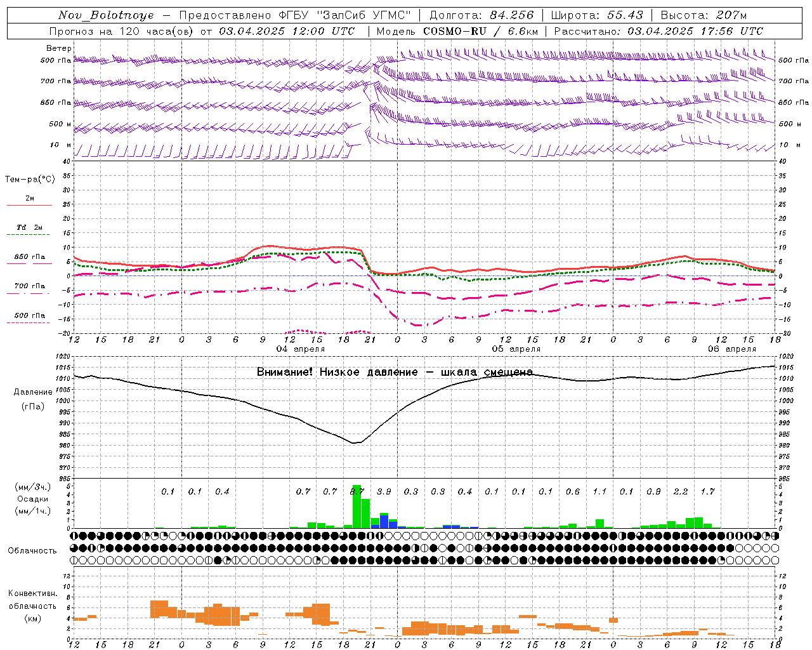812x650 pixels.
Task: Click the 04 апреля date label
Action: [x=301, y=349]
